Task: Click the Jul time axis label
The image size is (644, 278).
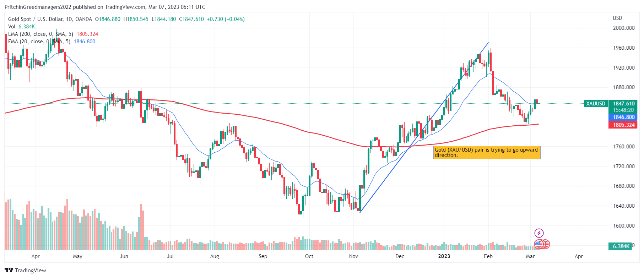Action: click(x=171, y=256)
